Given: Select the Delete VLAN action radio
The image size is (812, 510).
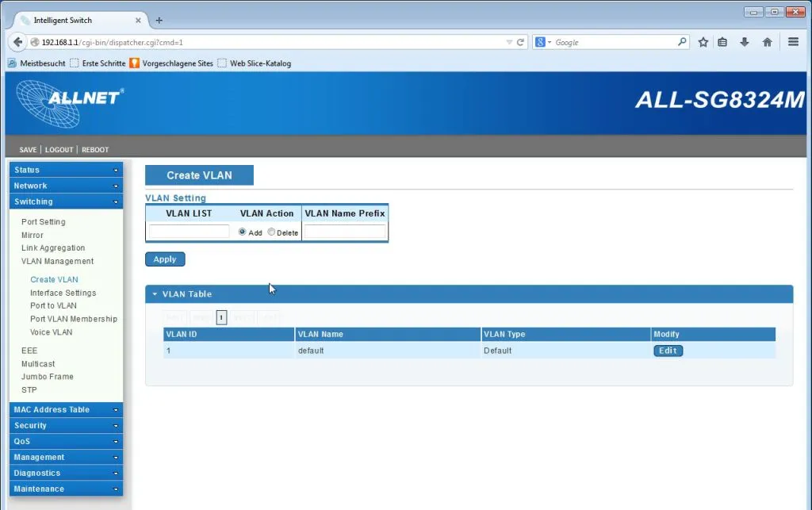Looking at the screenshot, I should [x=271, y=232].
